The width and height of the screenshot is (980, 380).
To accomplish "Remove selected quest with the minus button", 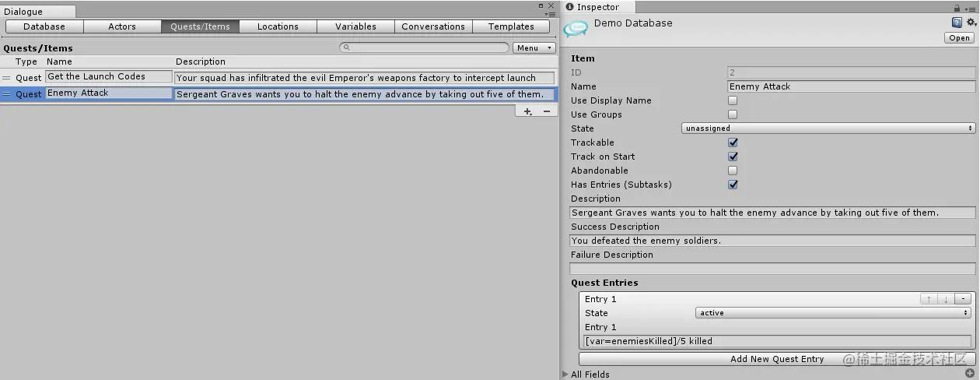I will coord(546,111).
